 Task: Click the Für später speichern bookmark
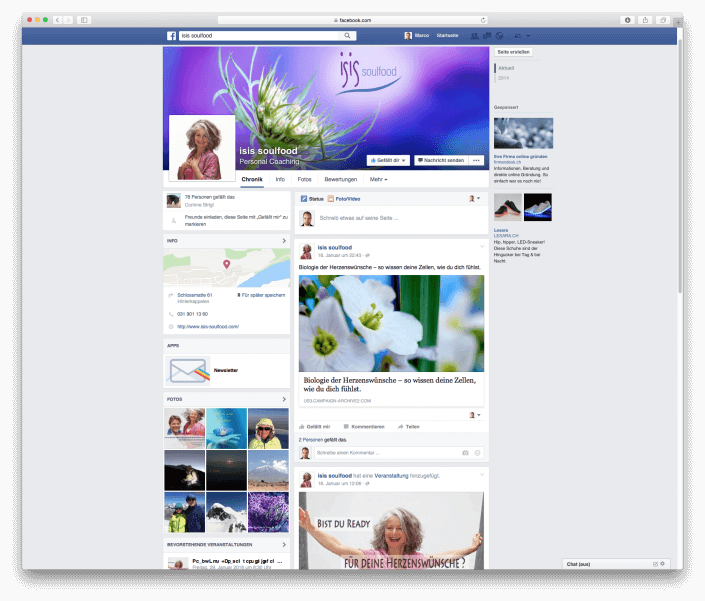[261, 295]
